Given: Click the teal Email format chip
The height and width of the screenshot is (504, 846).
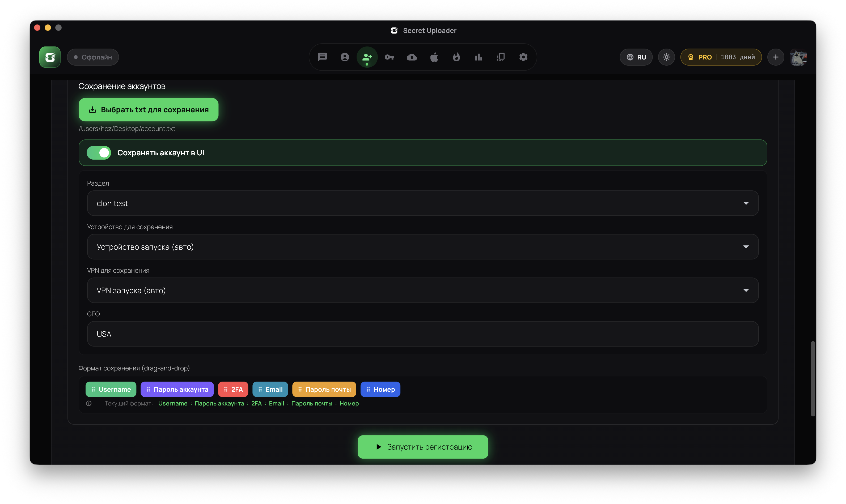Looking at the screenshot, I should click(x=270, y=389).
